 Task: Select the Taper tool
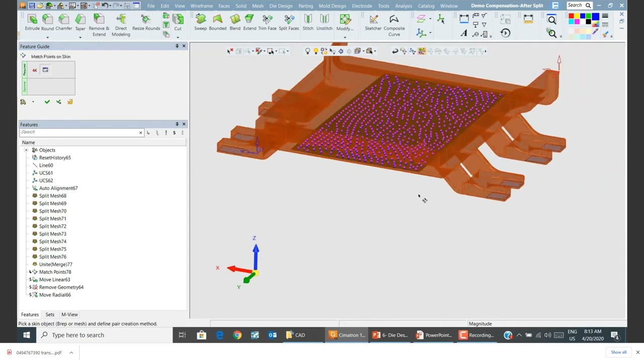(x=80, y=23)
